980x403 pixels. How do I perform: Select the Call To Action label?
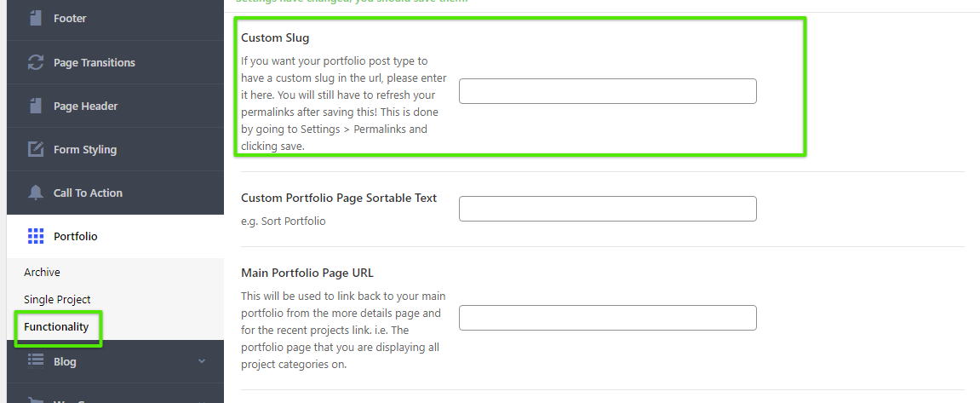click(x=88, y=193)
